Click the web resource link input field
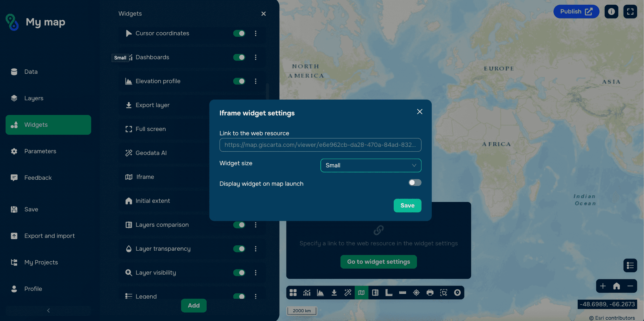Viewport: 644px width, 321px height. (320, 145)
